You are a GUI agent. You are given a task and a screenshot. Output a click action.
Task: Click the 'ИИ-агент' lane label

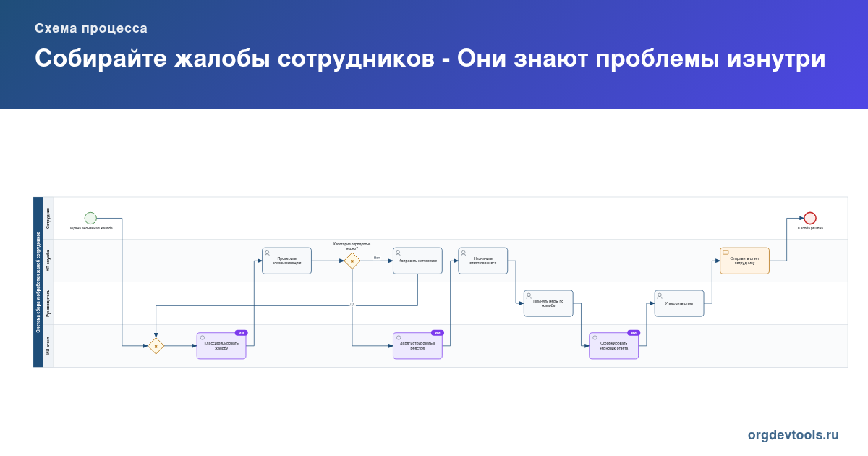coord(48,346)
